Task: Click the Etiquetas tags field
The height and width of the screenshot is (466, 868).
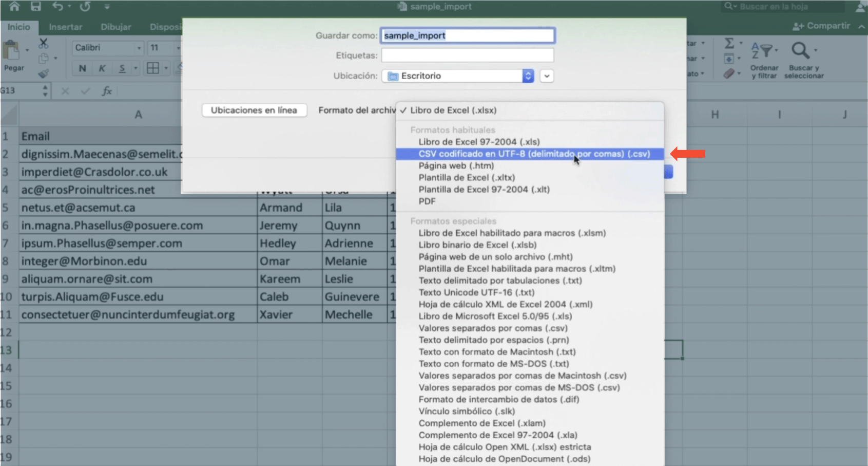Action: [x=467, y=55]
